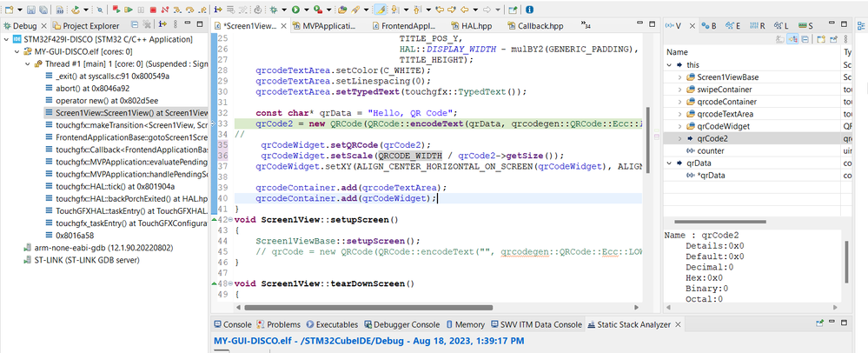Click the Build hammer-arrow icon

(76, 10)
